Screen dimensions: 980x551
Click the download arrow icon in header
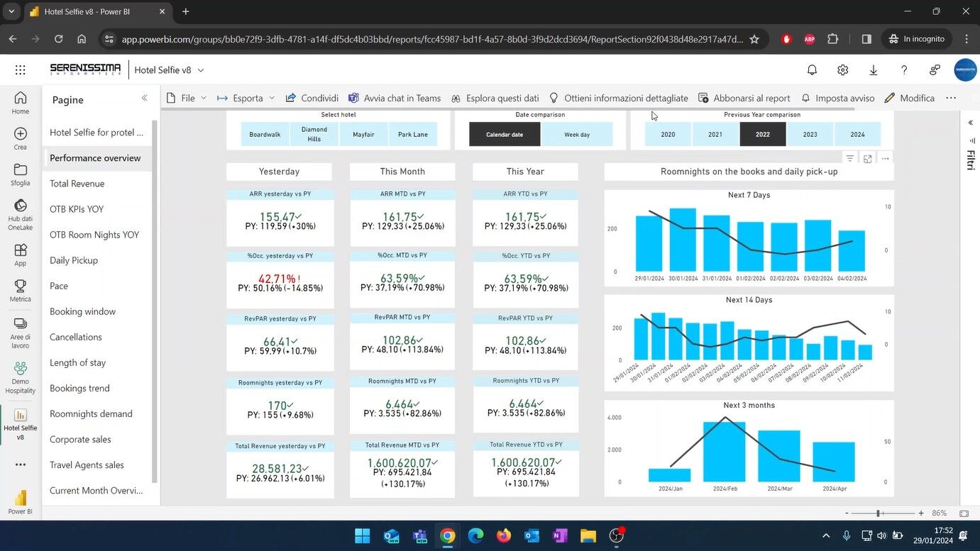tap(873, 69)
